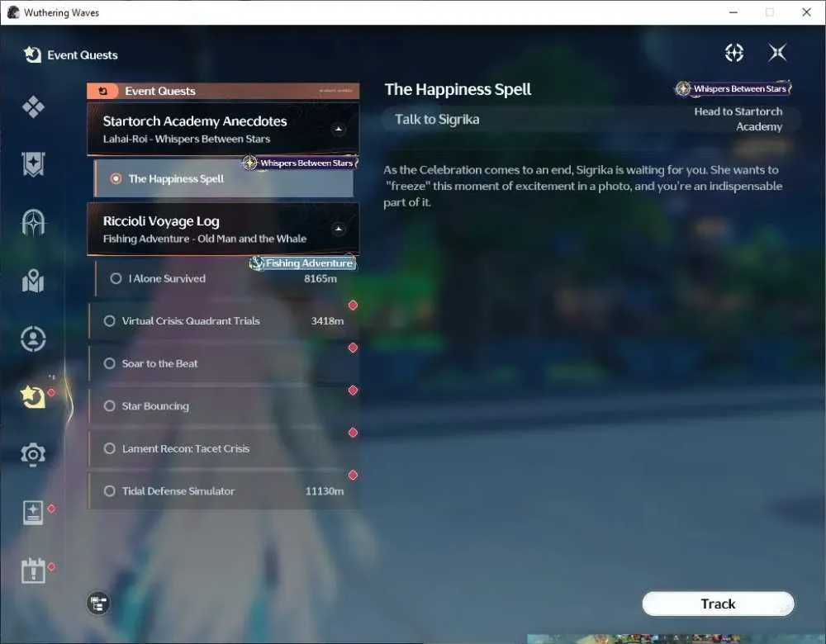The width and height of the screenshot is (826, 644).
Task: Click the 3418m distance value
Action: tap(327, 320)
